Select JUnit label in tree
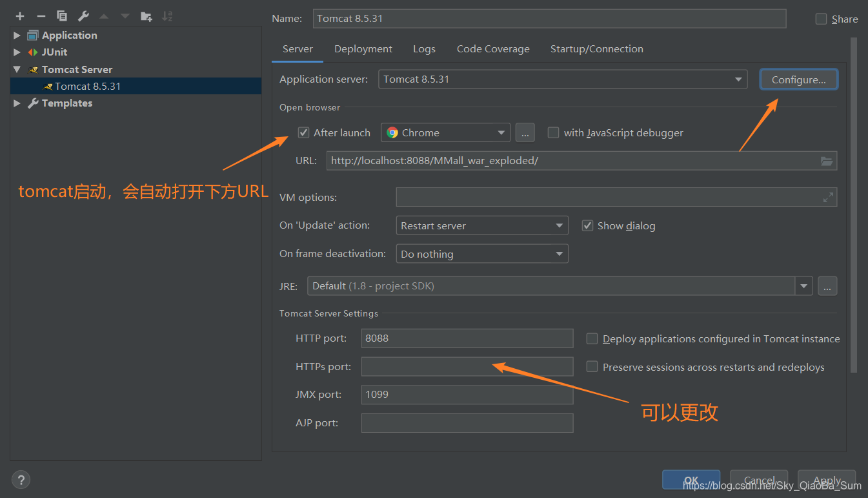The width and height of the screenshot is (868, 498). (x=54, y=52)
